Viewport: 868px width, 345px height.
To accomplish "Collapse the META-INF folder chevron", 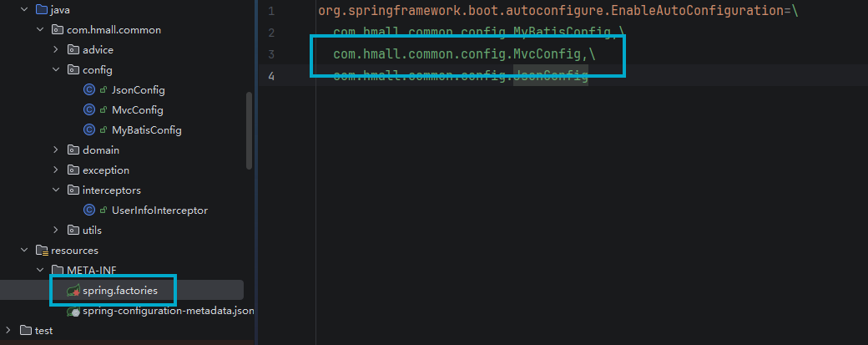I will tap(40, 271).
